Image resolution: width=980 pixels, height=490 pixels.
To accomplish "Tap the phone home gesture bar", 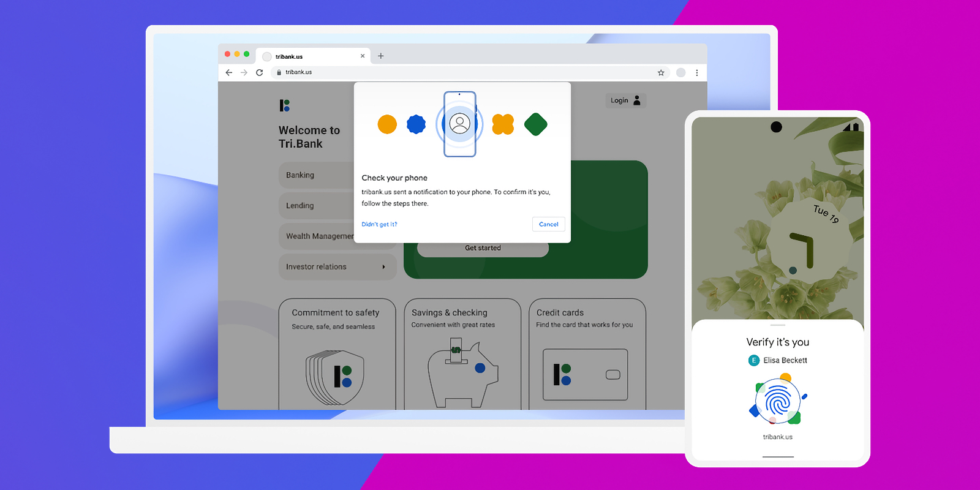I will pos(778,457).
